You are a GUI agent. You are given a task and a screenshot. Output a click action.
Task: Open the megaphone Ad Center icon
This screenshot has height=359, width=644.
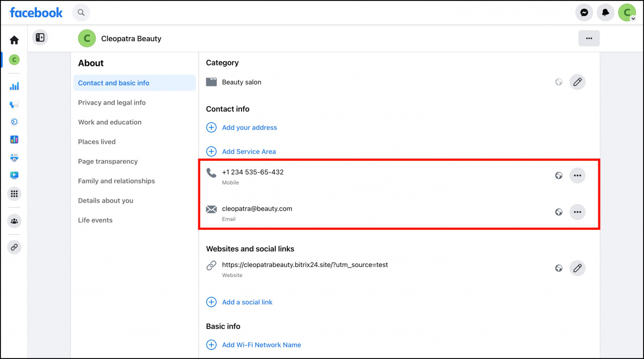click(x=14, y=104)
